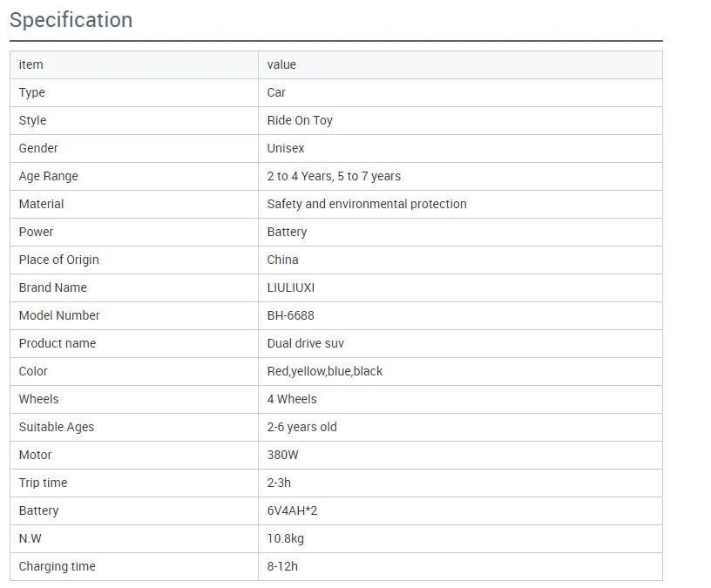Select the Brand Name value LIULIUXI
The height and width of the screenshot is (588, 711).
click(291, 287)
